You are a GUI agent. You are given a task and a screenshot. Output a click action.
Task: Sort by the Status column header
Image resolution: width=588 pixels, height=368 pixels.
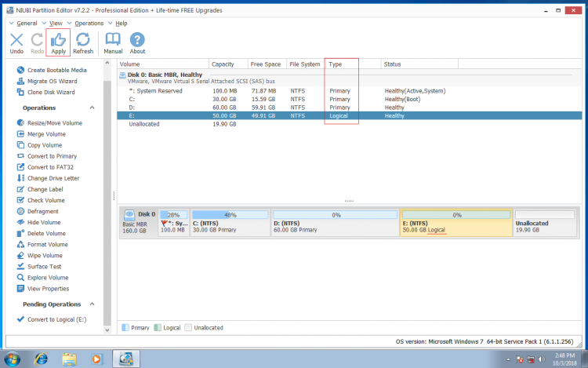click(x=419, y=64)
